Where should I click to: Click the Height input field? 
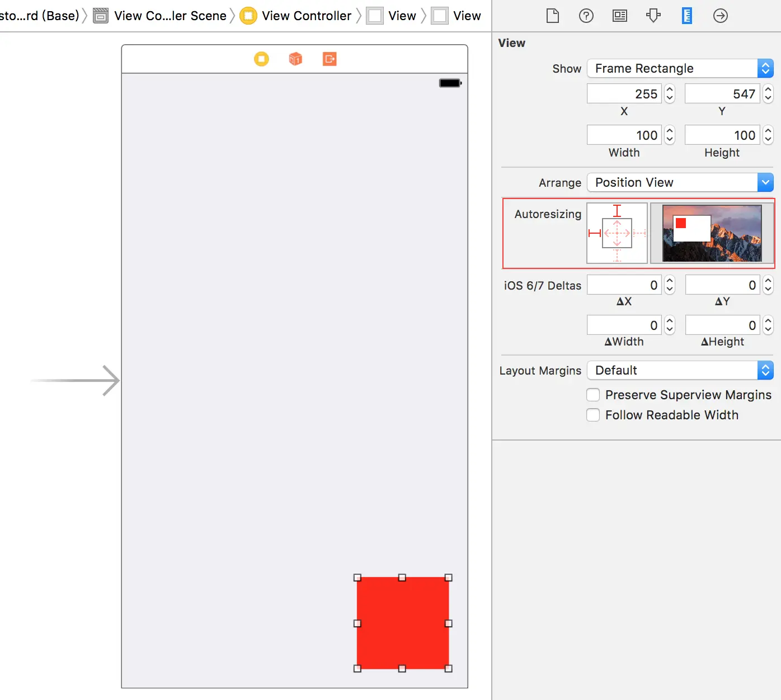point(722,135)
